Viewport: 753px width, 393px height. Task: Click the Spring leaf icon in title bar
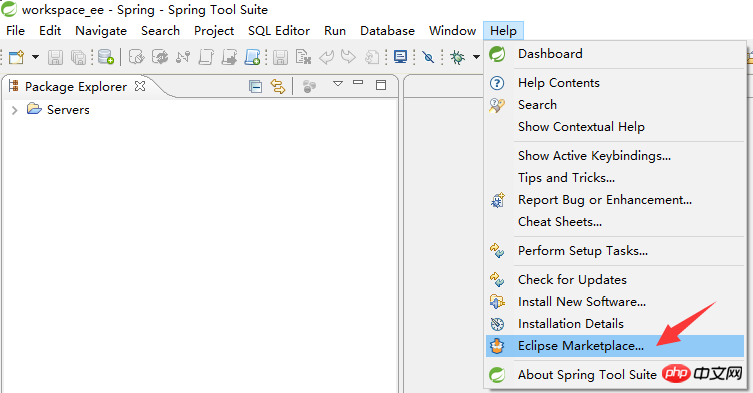tap(9, 9)
